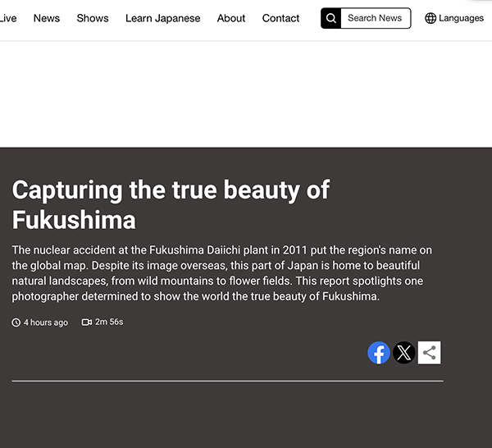Visit the About page
This screenshot has height=448, width=492.
[231, 18]
